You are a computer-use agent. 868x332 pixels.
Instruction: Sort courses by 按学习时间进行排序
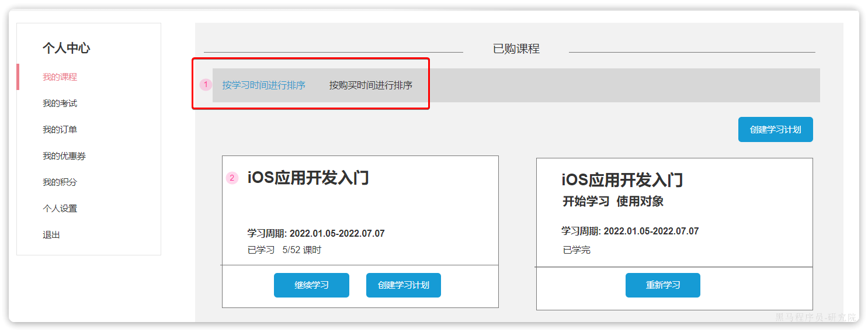263,85
